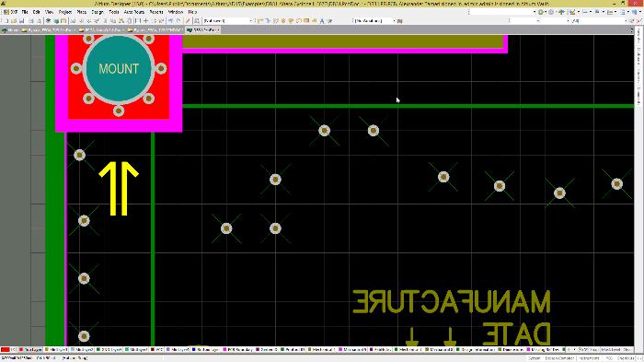Click the green navigation icon in top-right toolbar

click(561, 12)
